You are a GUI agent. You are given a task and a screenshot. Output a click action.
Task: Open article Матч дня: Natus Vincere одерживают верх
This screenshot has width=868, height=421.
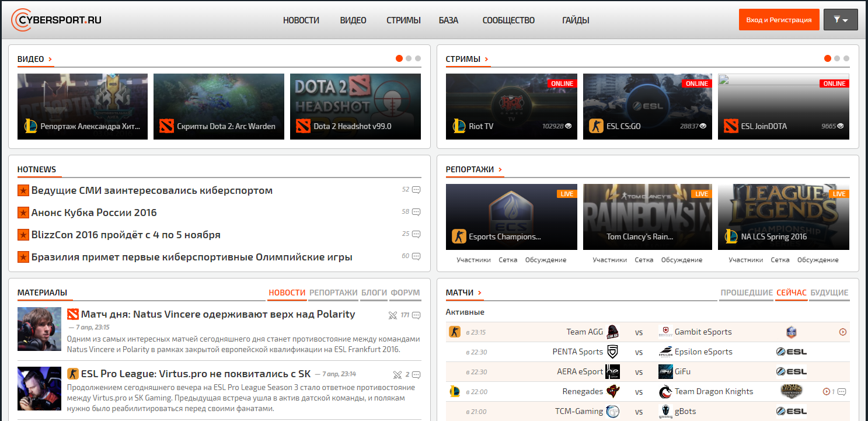[218, 314]
